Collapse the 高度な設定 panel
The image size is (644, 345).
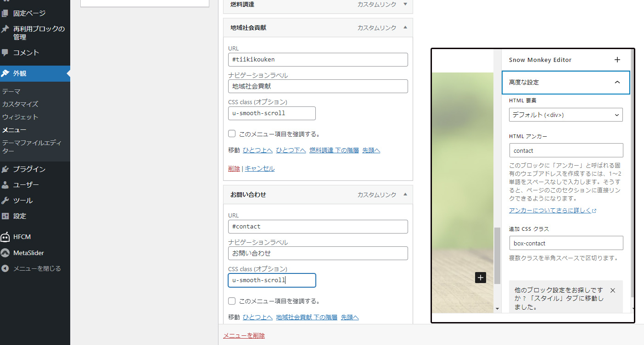pyautogui.click(x=617, y=83)
